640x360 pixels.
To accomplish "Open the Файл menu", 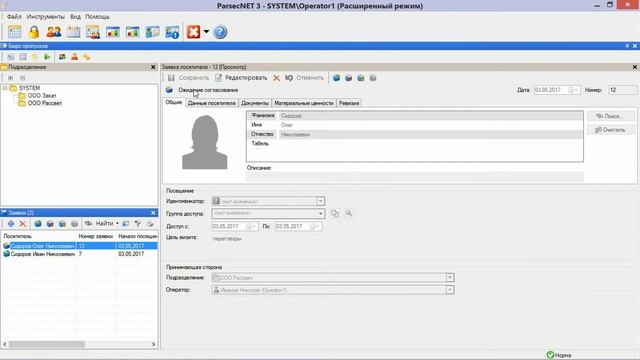I will coord(14,17).
